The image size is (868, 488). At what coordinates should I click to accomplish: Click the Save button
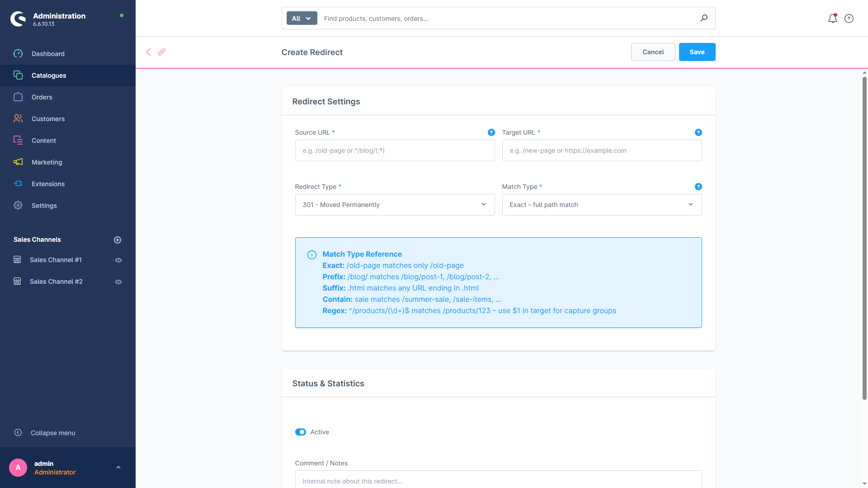click(697, 52)
